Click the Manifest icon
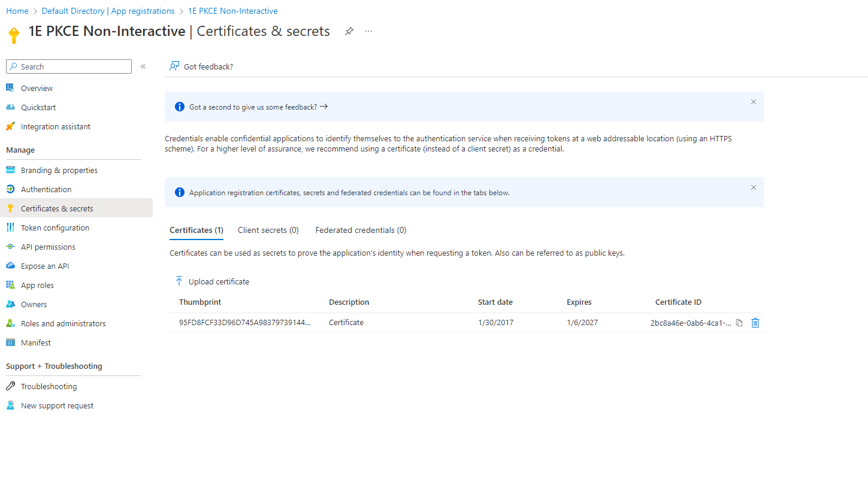 (x=10, y=343)
